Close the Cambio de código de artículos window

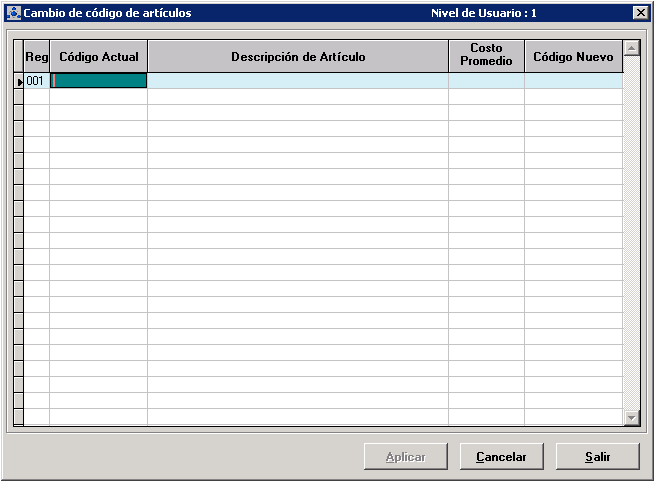pyautogui.click(x=640, y=13)
